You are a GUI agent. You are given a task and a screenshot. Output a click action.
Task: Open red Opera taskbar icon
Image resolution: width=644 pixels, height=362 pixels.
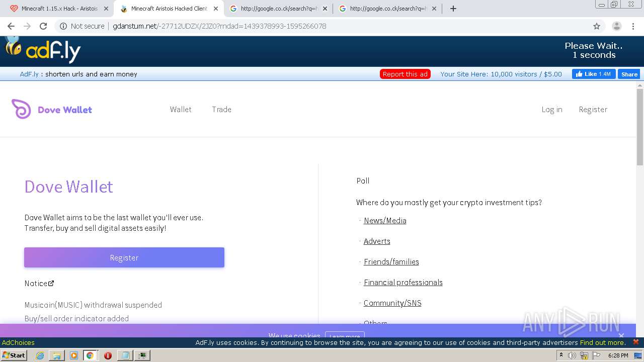108,355
